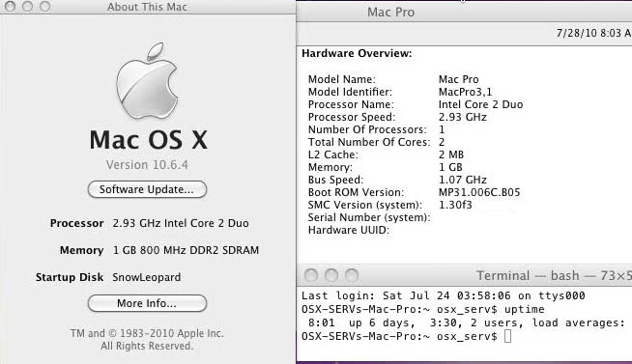Click the uptime output line in Terminal
The image size is (632, 364).
point(467,322)
